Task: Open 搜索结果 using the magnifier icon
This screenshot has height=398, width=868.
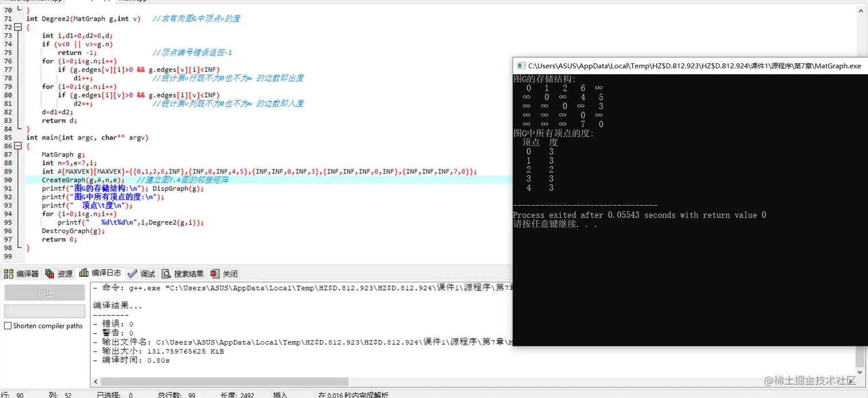Action: [x=166, y=273]
